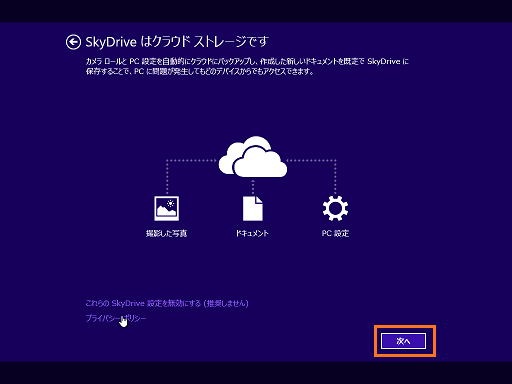512x384 pixels.
Task: Click the PC 設定 gear icon
Action: pos(335,208)
